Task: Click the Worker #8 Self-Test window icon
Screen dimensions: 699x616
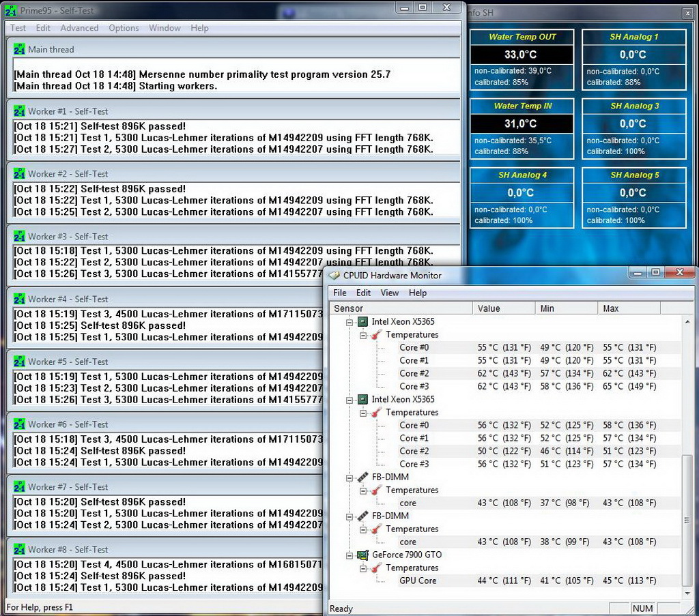Action: [x=18, y=549]
